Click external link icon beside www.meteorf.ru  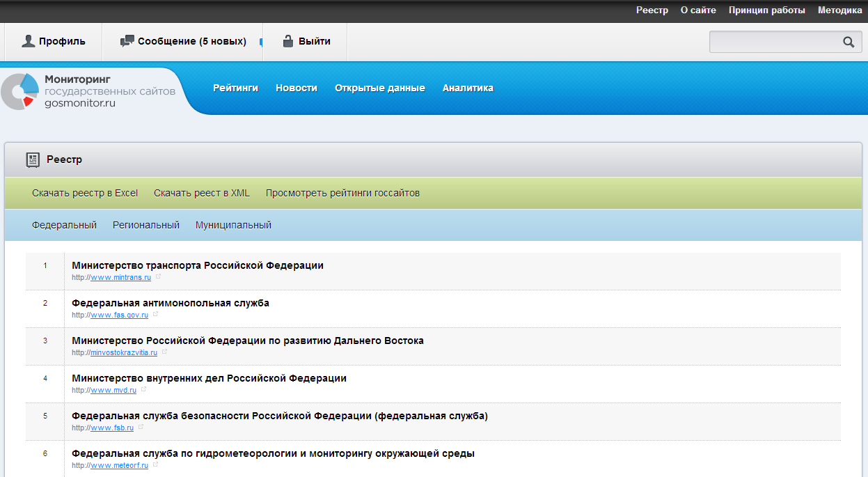pyautogui.click(x=156, y=464)
